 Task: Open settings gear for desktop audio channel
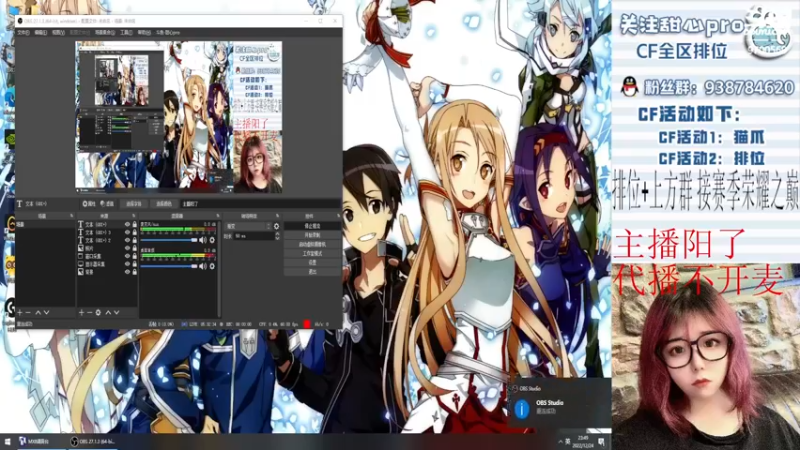[x=212, y=266]
